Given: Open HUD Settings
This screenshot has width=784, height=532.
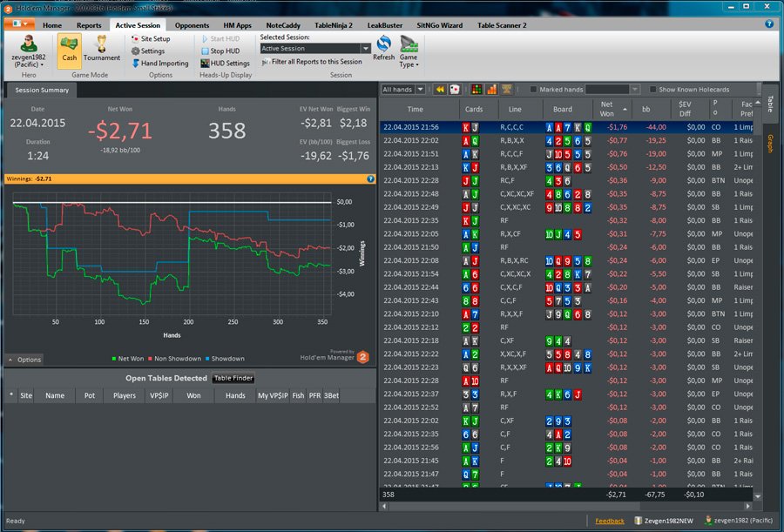Looking at the screenshot, I should click(225, 64).
